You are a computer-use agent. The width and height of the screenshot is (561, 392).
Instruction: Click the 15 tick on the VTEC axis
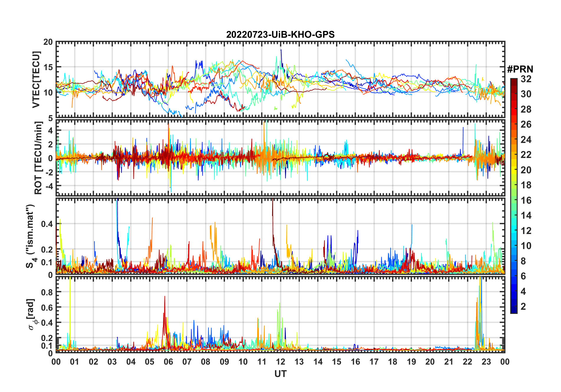48,67
